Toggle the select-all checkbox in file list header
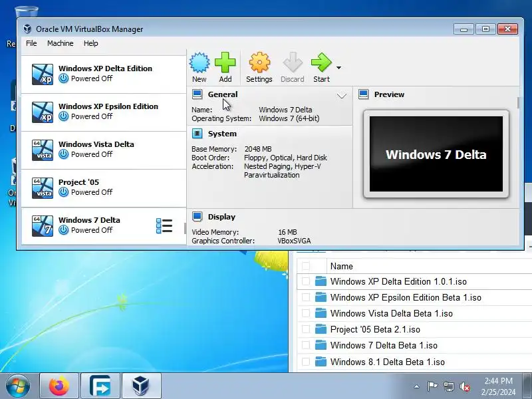This screenshot has width=532, height=399. 306,267
